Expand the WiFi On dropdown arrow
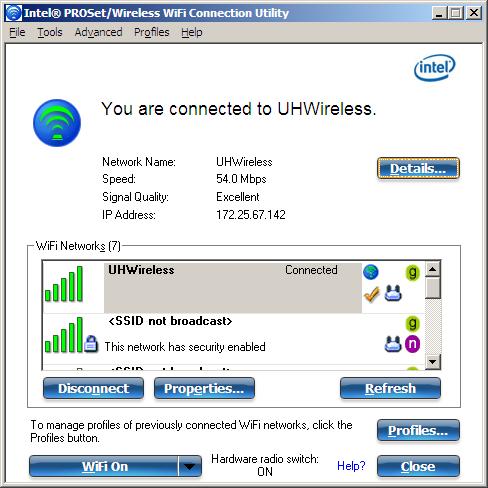488x488 pixels. tap(190, 466)
